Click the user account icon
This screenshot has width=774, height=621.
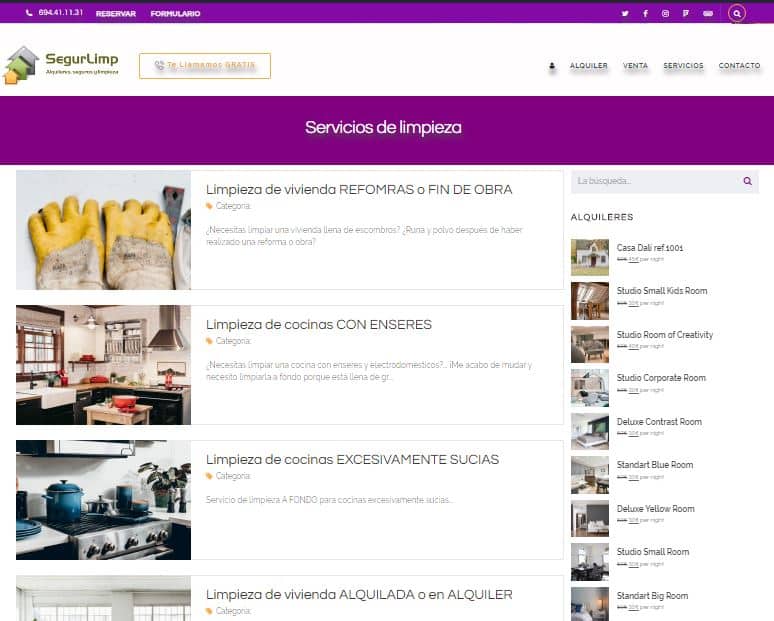click(552, 66)
